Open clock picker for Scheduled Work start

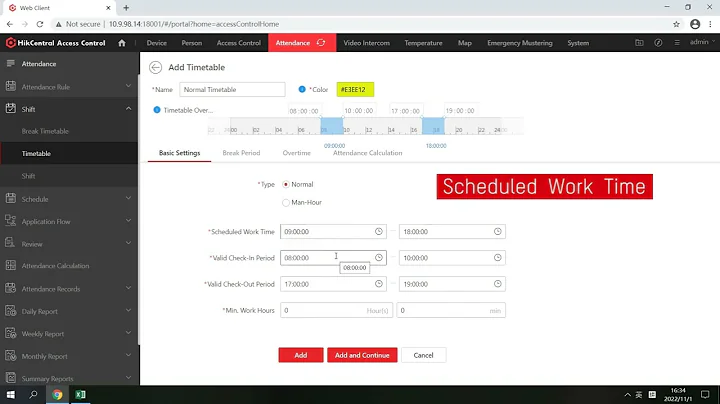pos(378,231)
